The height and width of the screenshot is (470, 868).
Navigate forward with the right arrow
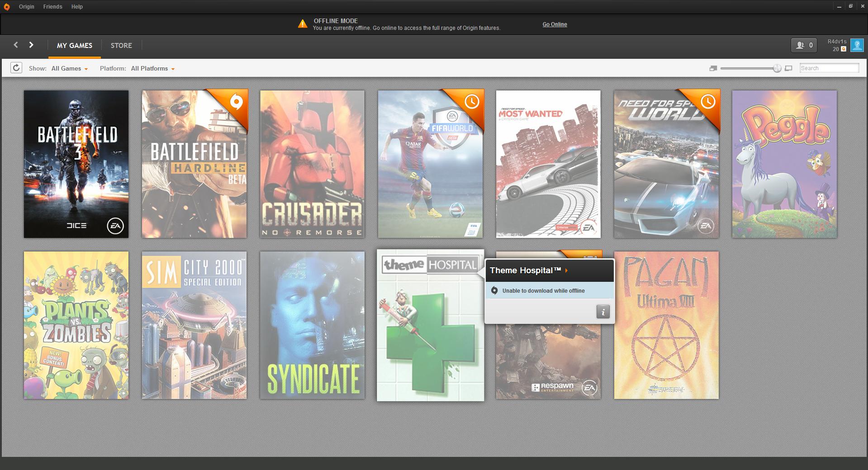(31, 45)
